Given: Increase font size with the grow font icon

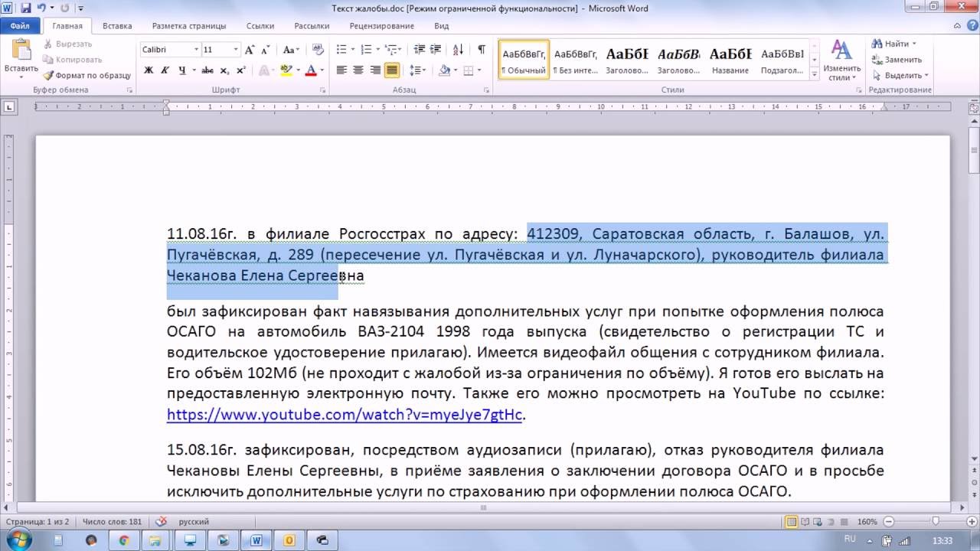Looking at the screenshot, I should pos(250,50).
